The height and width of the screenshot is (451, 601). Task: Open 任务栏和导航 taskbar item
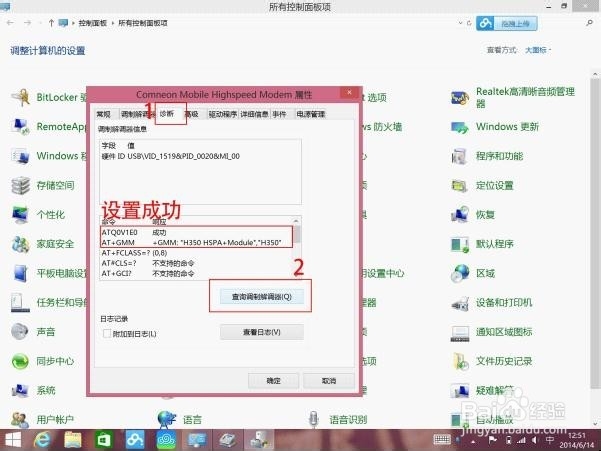[x=50, y=302]
